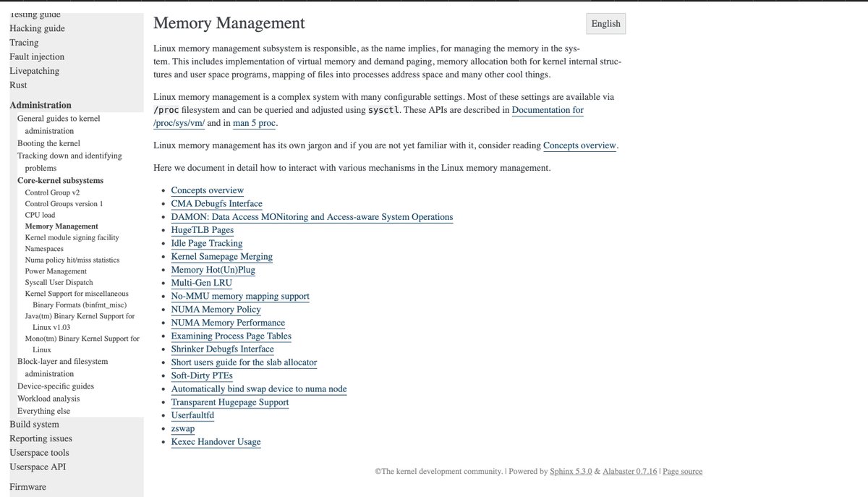
Task: Go to Rust in sidebar
Action: [18, 85]
